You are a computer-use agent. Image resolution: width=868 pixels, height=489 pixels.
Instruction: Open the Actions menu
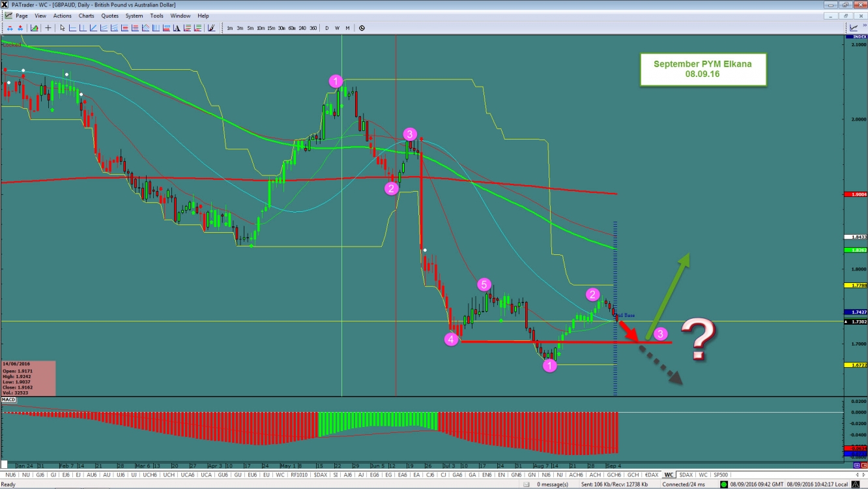point(63,16)
